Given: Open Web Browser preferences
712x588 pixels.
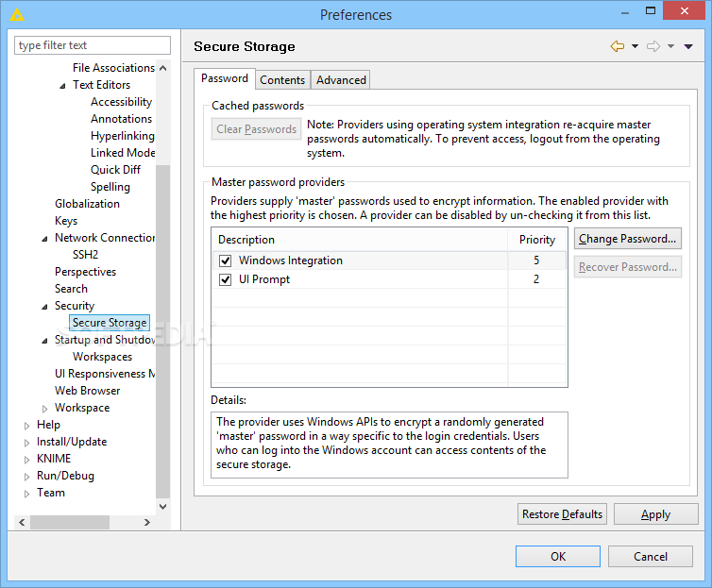Looking at the screenshot, I should [x=87, y=391].
